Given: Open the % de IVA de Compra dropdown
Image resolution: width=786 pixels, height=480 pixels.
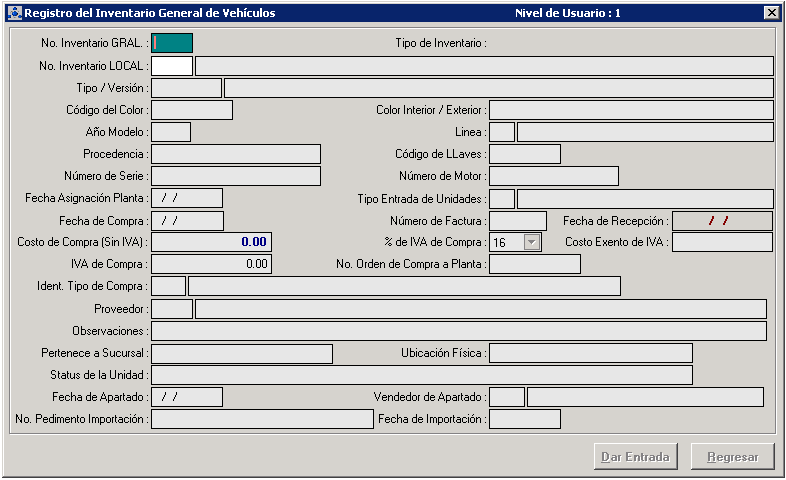Looking at the screenshot, I should point(531,242).
